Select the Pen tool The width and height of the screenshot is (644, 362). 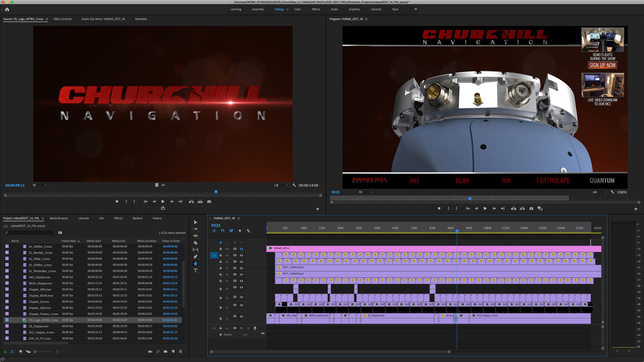pyautogui.click(x=196, y=257)
